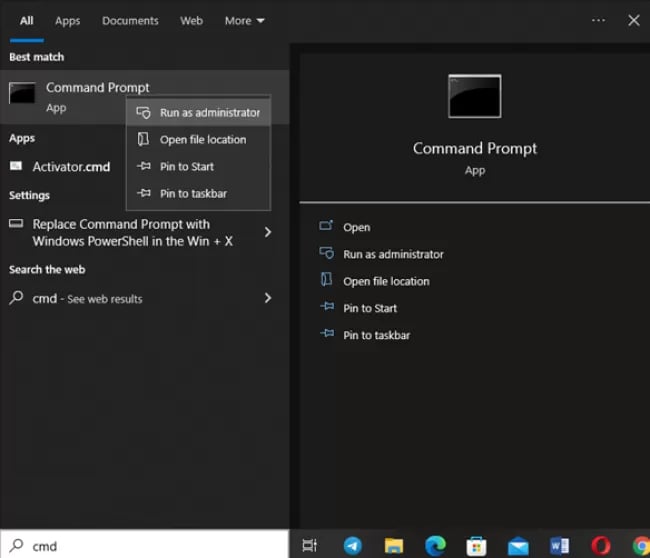Image resolution: width=650 pixels, height=558 pixels.
Task: Open the three-dot options menu
Action: [x=598, y=20]
